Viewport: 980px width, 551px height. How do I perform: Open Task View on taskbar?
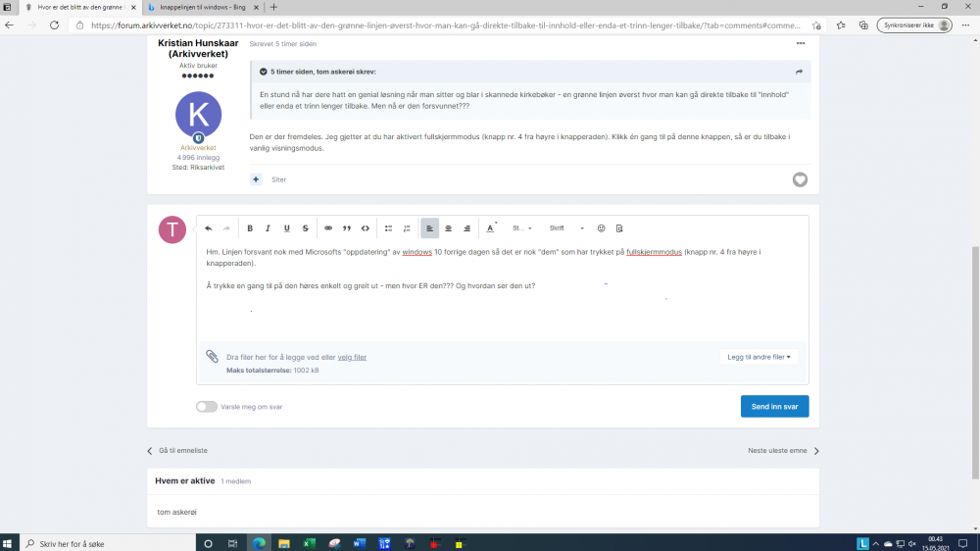point(232,543)
